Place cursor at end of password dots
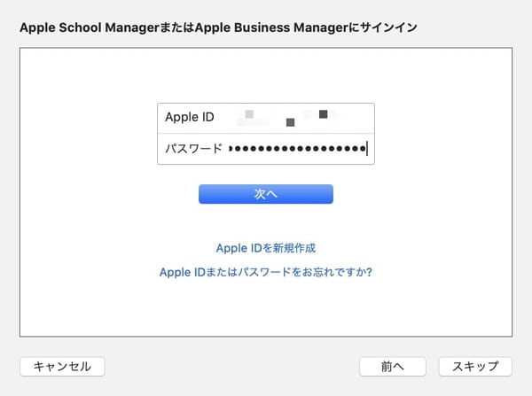 [x=367, y=149]
